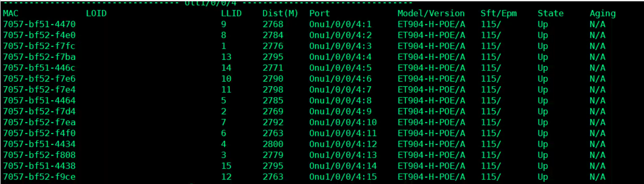Click the Dist(M) column header
The height and width of the screenshot is (184, 644).
[280, 14]
